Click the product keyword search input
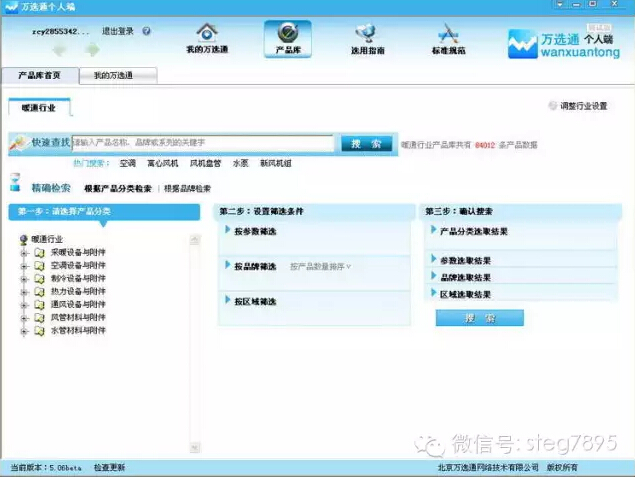 [202, 143]
